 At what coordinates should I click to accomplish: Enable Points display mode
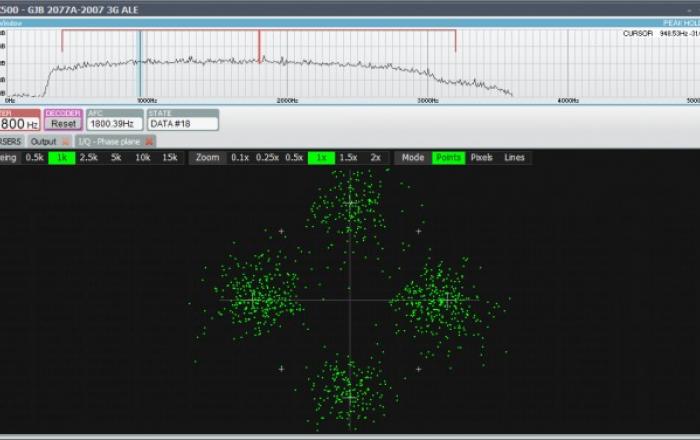pos(448,158)
